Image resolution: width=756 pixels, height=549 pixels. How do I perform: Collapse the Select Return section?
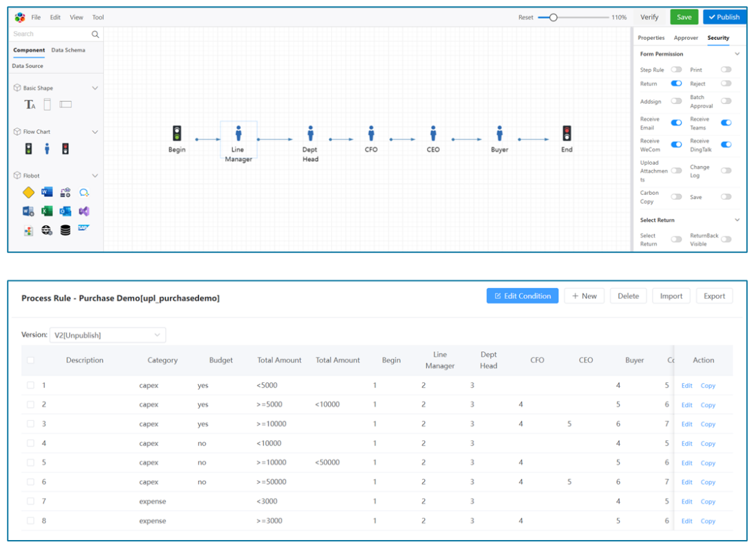point(737,220)
